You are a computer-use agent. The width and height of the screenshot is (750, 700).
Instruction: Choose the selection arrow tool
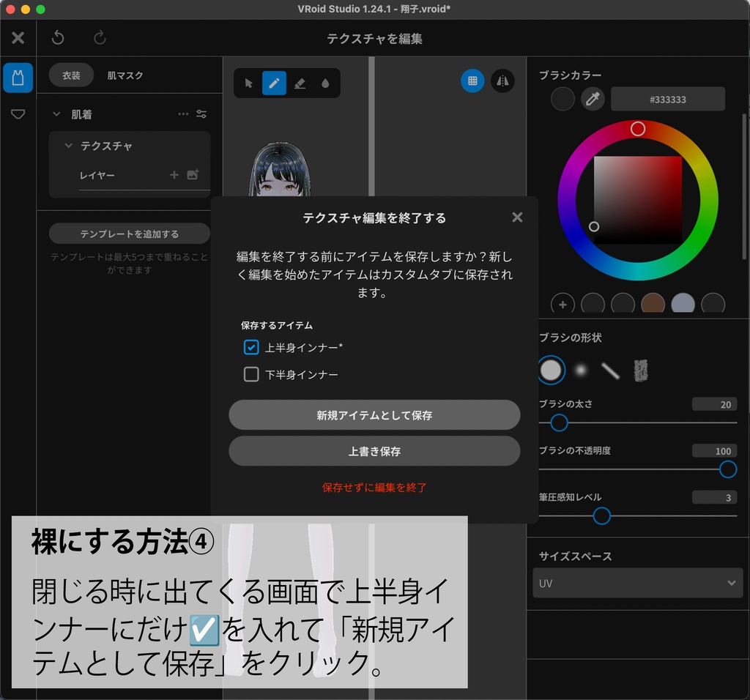[248, 83]
